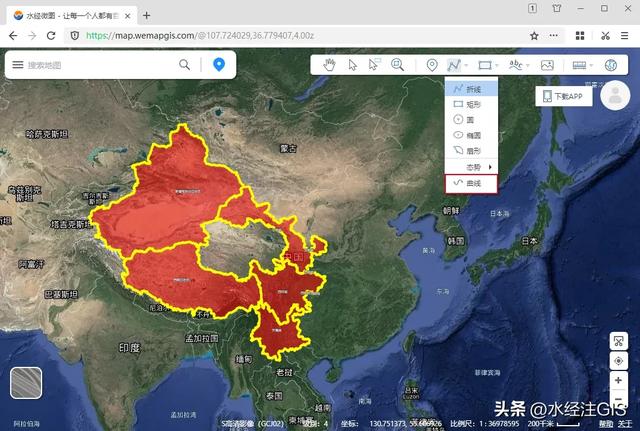Open the address bar three-dots menu
Screen dimensions: 640x431
(x=553, y=36)
